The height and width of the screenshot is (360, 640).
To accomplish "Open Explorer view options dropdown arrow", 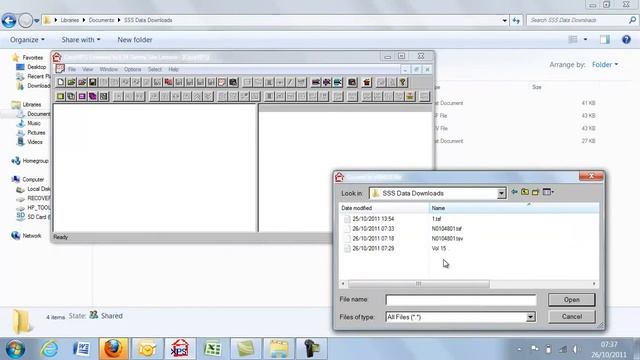I will tap(585, 39).
